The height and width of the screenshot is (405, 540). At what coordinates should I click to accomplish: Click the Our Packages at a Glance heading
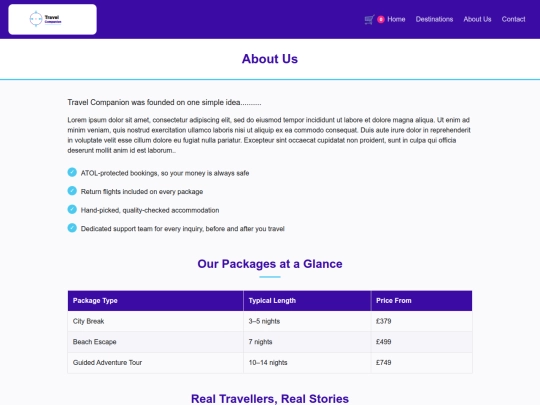[270, 264]
